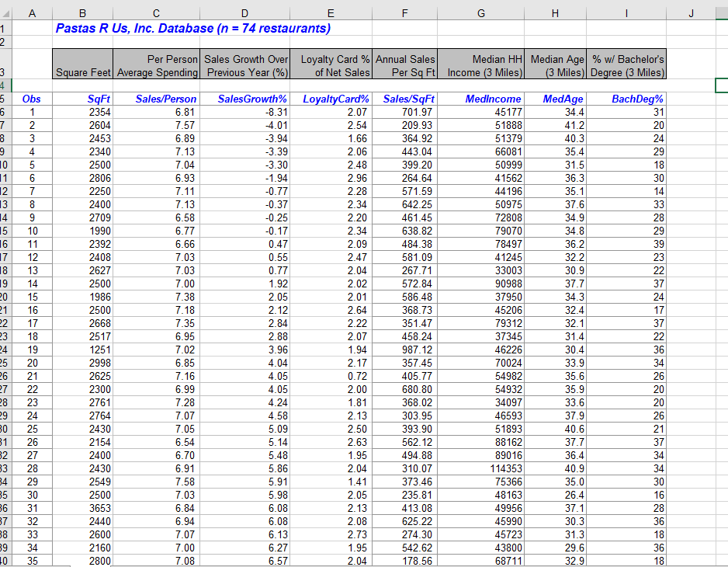Click the % w/ Bachelor's Degree header

click(626, 64)
